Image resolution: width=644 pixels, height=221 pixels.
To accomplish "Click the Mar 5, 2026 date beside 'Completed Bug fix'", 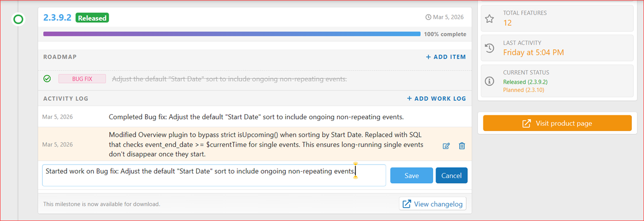I will click(x=58, y=117).
